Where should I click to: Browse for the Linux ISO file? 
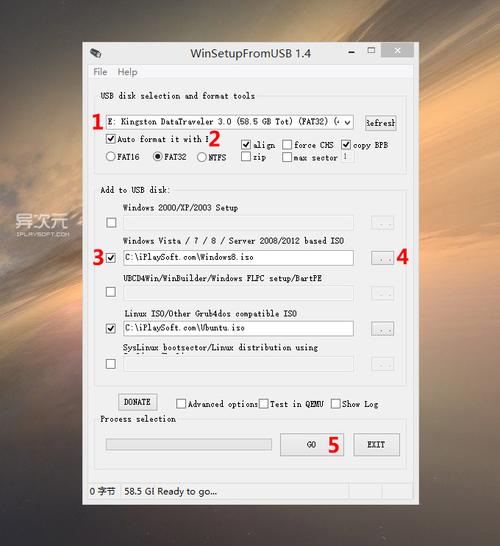point(382,329)
